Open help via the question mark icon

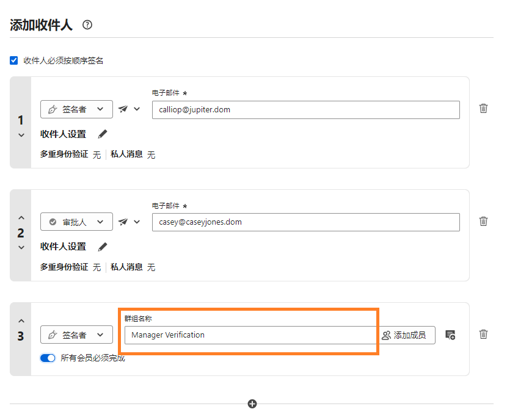click(x=87, y=24)
